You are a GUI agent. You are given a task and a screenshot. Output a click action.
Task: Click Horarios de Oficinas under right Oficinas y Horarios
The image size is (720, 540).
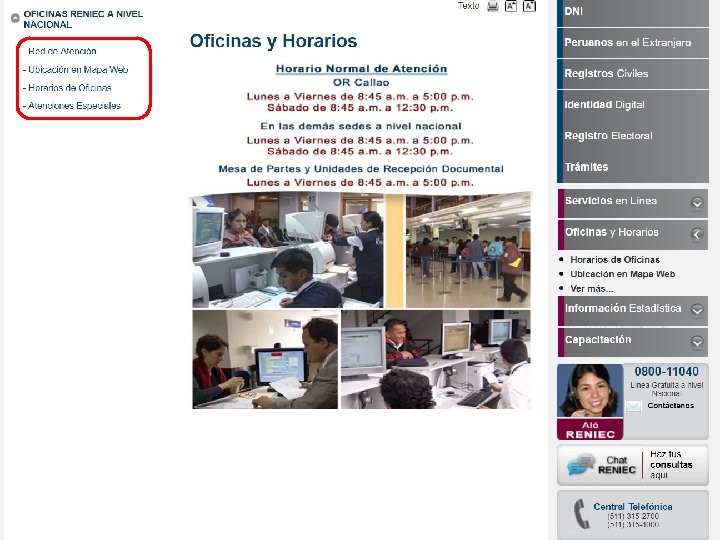(x=615, y=260)
